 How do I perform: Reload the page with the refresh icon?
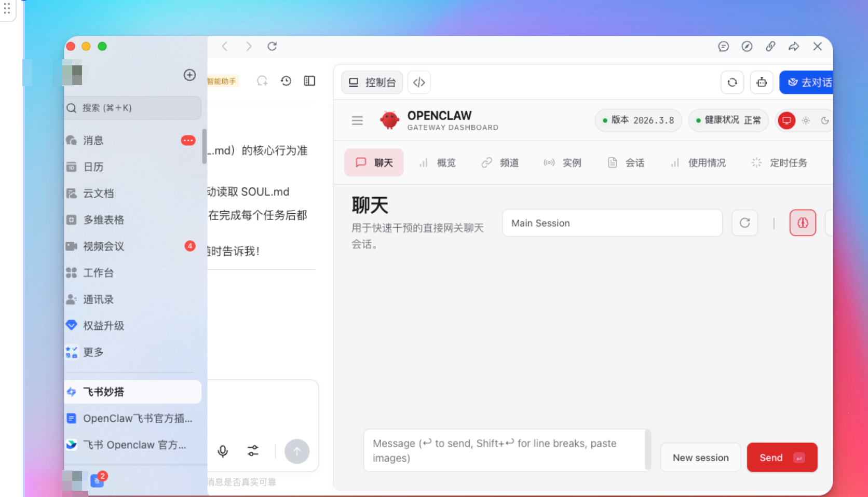pyautogui.click(x=272, y=46)
